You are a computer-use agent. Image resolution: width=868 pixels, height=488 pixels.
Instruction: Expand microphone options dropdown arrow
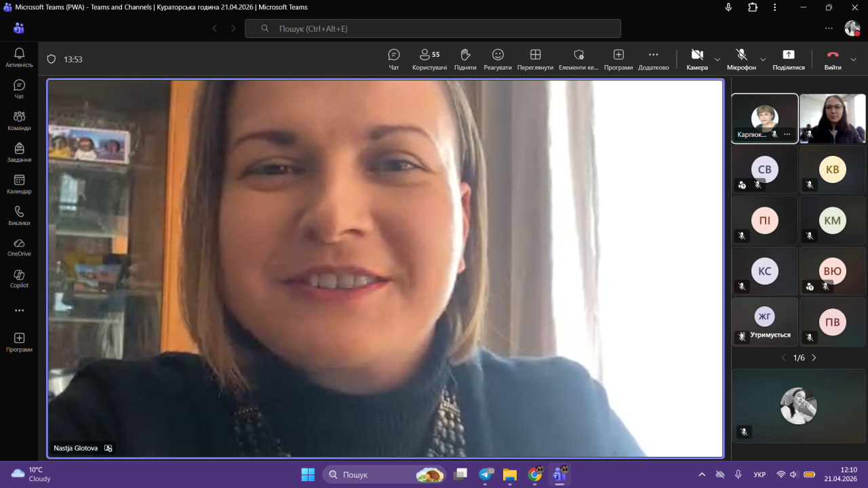[763, 59]
